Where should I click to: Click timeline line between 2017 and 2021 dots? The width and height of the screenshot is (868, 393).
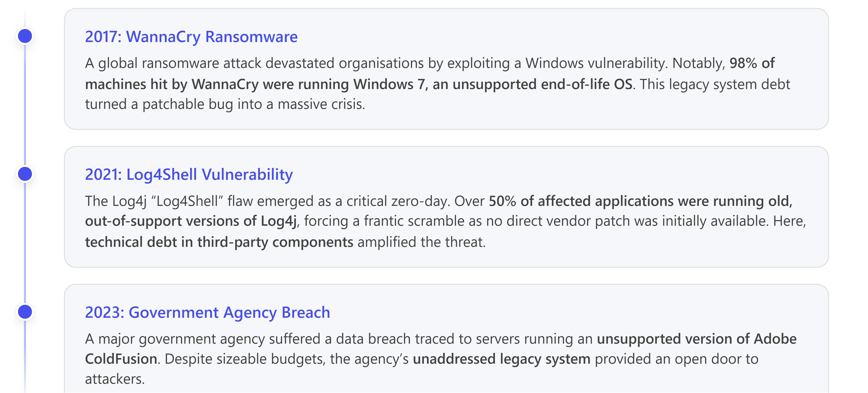point(25,105)
